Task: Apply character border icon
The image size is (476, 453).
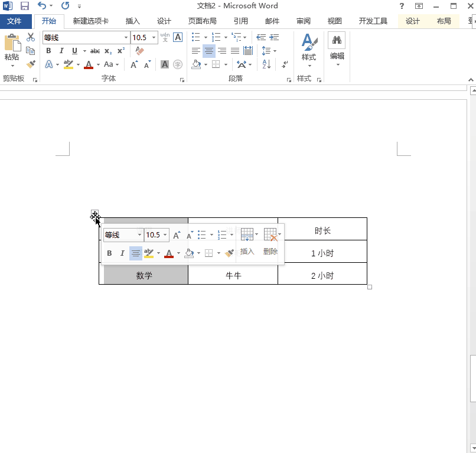Action: pos(178,37)
